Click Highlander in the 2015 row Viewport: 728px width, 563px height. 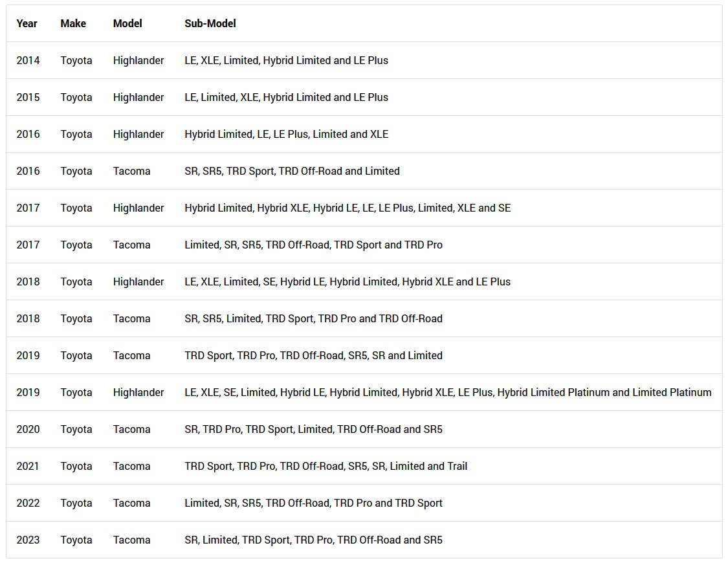pos(138,98)
